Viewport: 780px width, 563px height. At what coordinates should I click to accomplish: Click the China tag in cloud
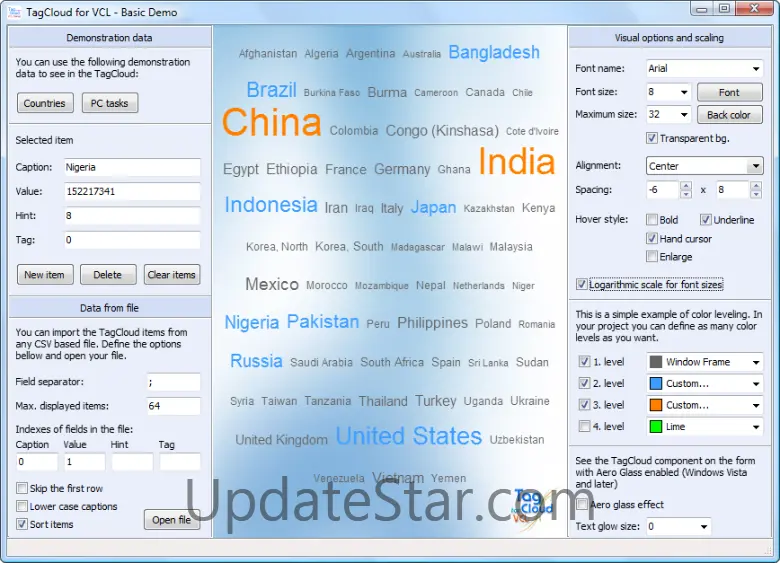[x=272, y=122]
